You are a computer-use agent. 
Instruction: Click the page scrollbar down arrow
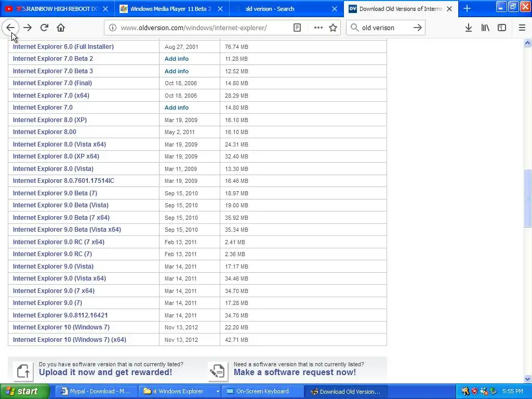click(x=528, y=379)
